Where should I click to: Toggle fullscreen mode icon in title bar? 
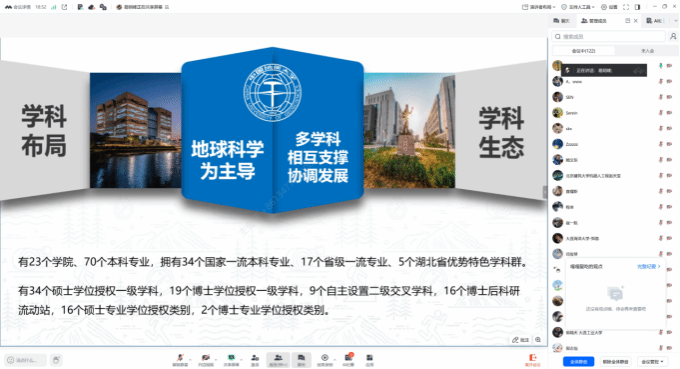click(x=626, y=7)
